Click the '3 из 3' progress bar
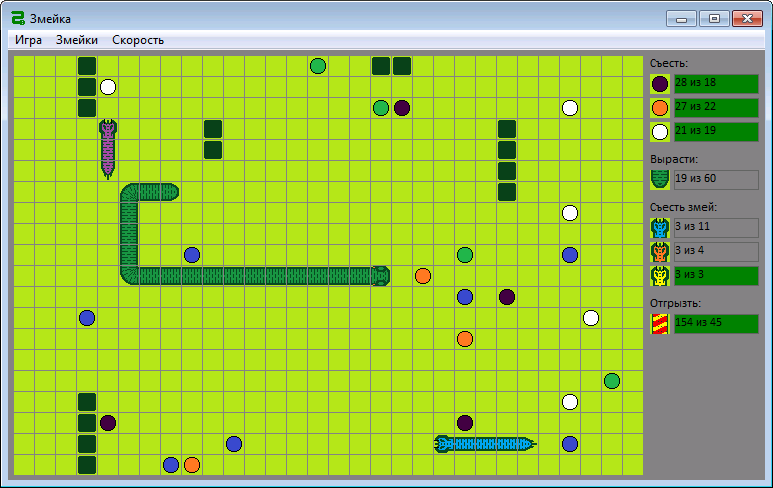Screen dimensions: 773x488 [x=716, y=276]
